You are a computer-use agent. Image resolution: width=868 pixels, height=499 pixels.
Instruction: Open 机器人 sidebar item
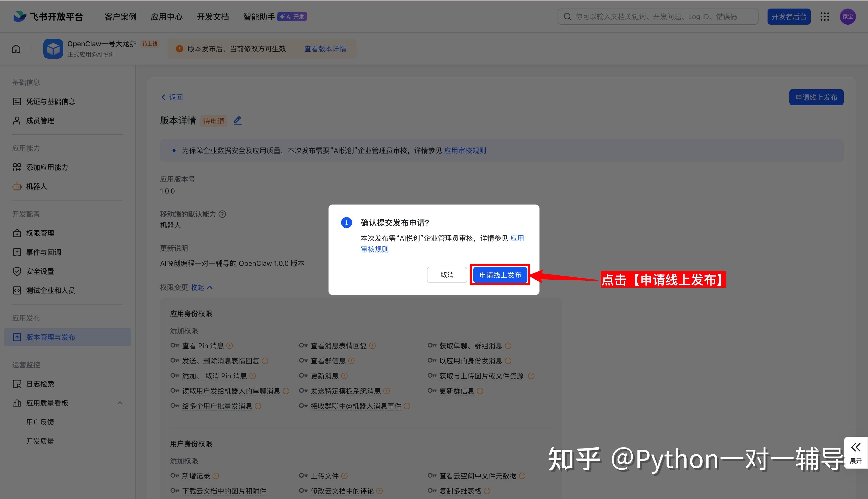click(36, 186)
